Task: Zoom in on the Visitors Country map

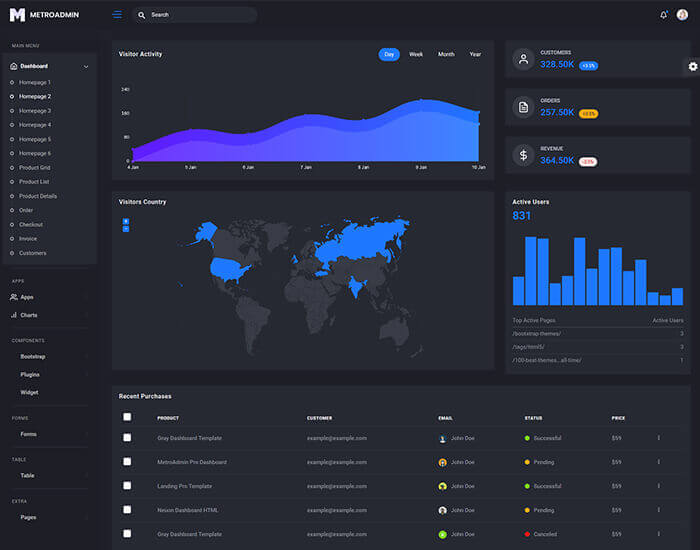Action: [x=126, y=221]
